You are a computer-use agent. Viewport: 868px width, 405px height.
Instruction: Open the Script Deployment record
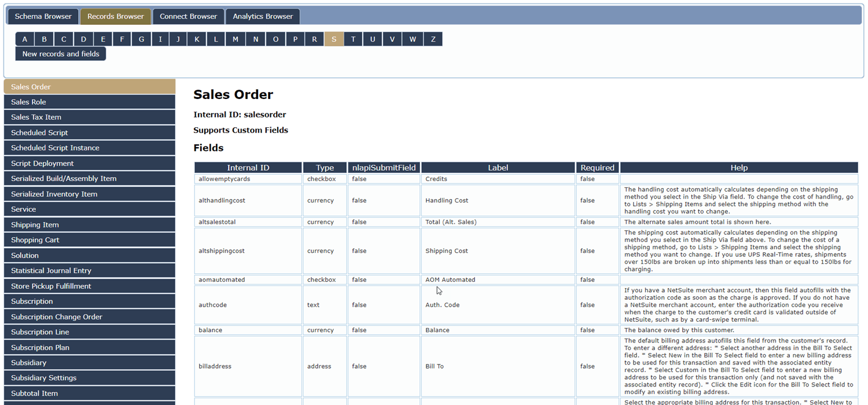(90, 163)
